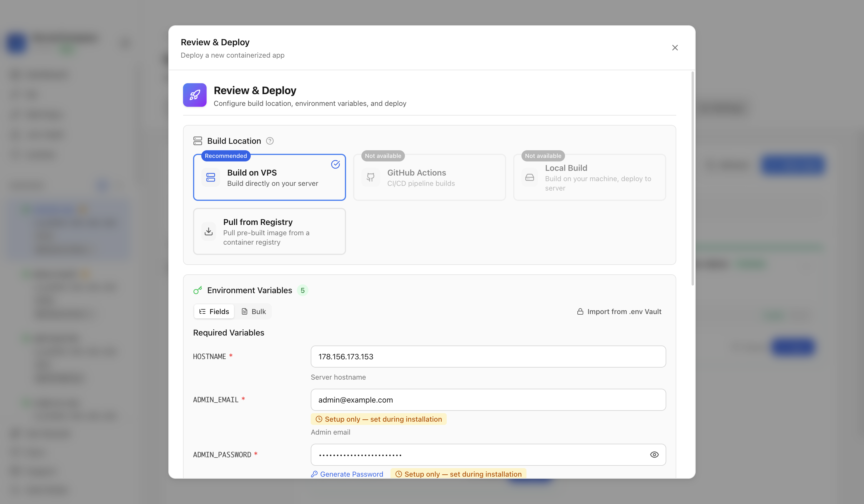Click the server icon beside Build Location heading
This screenshot has height=504, width=864.
(198, 141)
